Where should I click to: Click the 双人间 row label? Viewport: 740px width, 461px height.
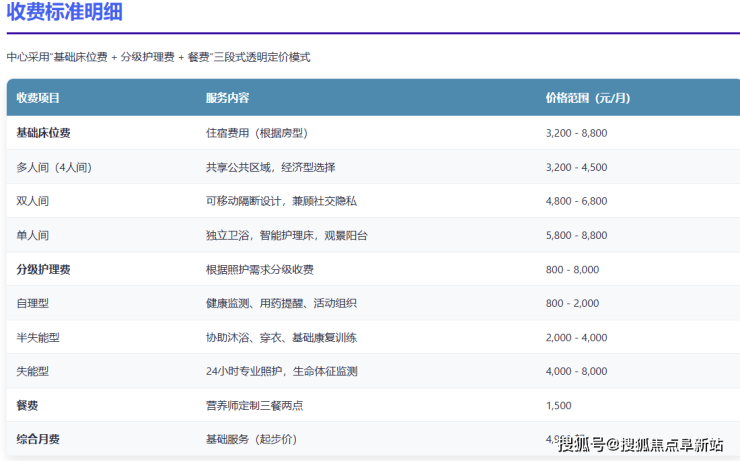click(32, 201)
